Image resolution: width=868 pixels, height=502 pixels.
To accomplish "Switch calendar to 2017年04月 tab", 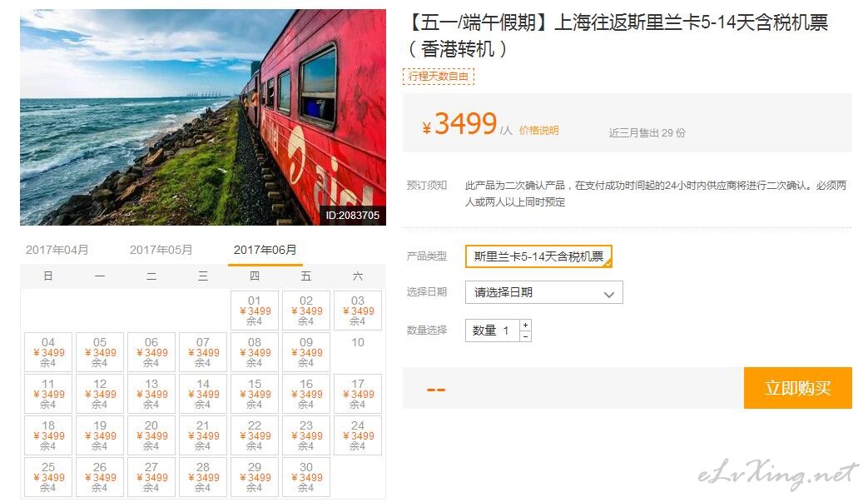I will point(57,250).
